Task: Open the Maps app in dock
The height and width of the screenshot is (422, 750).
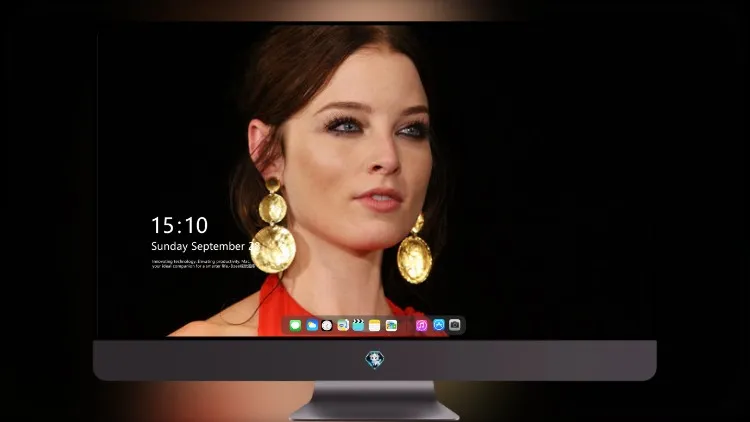Action: click(x=343, y=325)
